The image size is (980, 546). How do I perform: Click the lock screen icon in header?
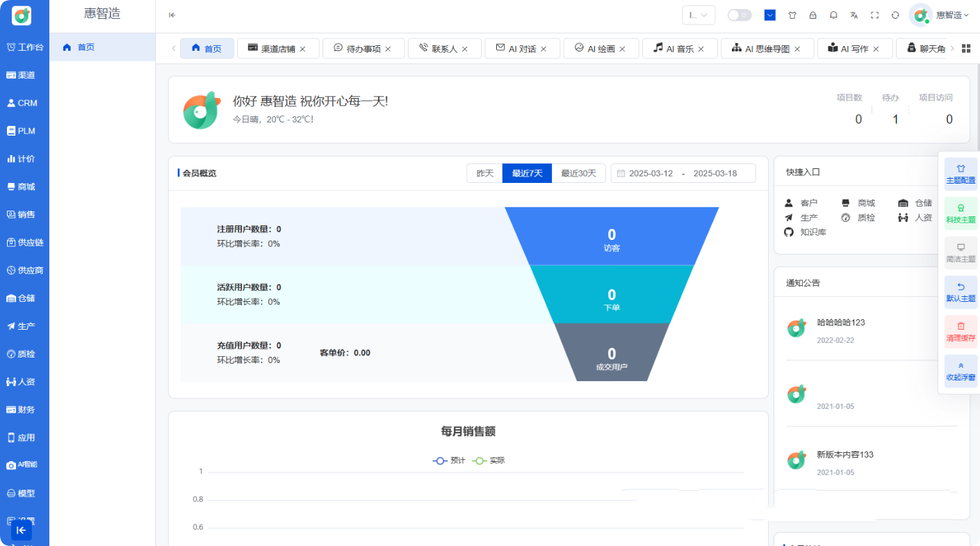point(813,14)
